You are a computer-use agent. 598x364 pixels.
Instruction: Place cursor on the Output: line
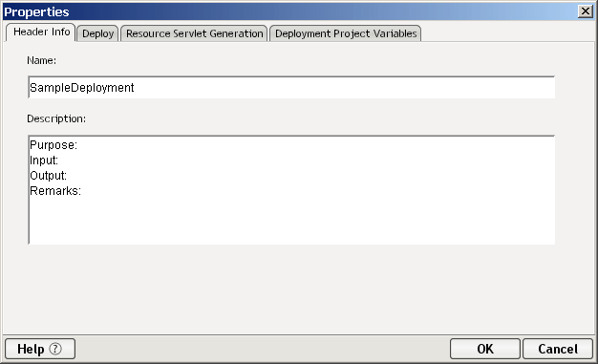48,176
